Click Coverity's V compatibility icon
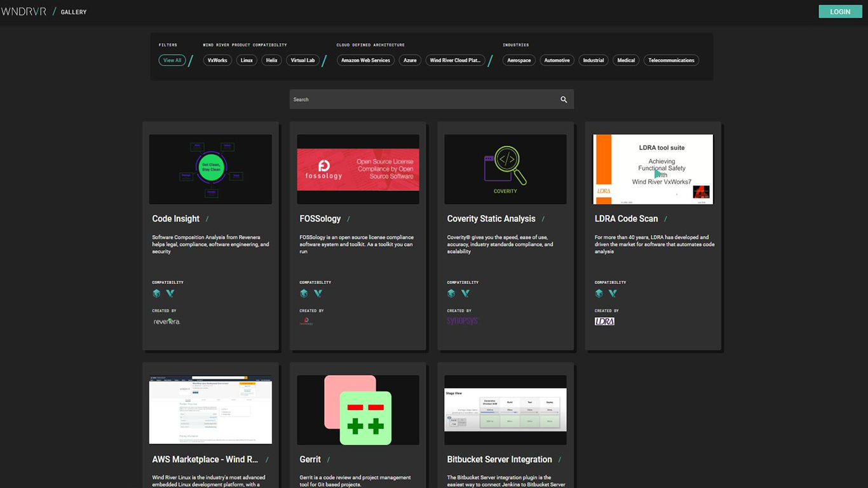The height and width of the screenshot is (488, 868). point(465,294)
